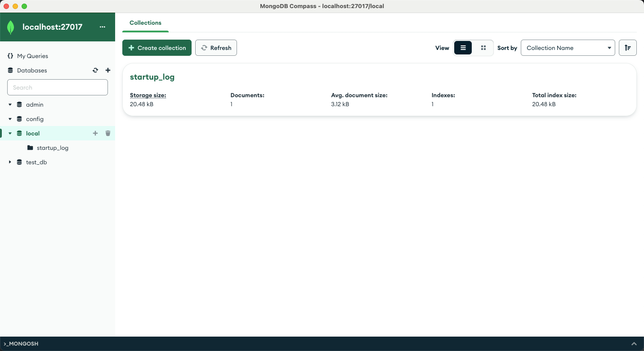Switch to list view
The height and width of the screenshot is (351, 644).
point(463,48)
